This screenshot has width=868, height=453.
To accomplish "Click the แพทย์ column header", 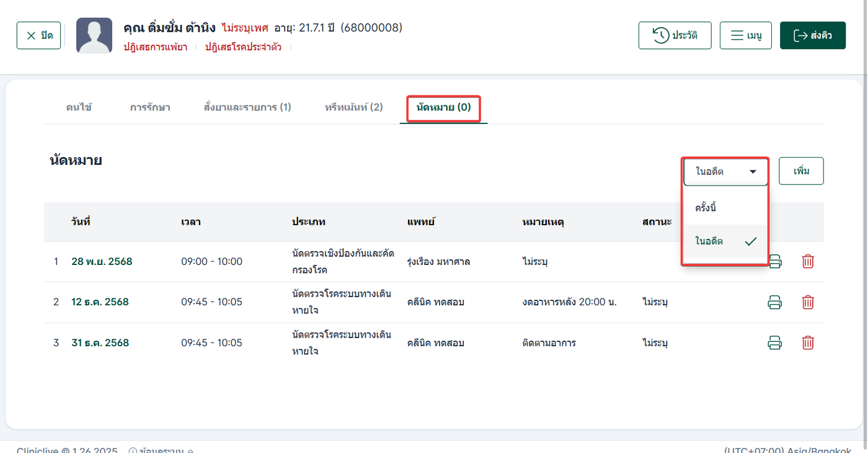I will (x=420, y=222).
